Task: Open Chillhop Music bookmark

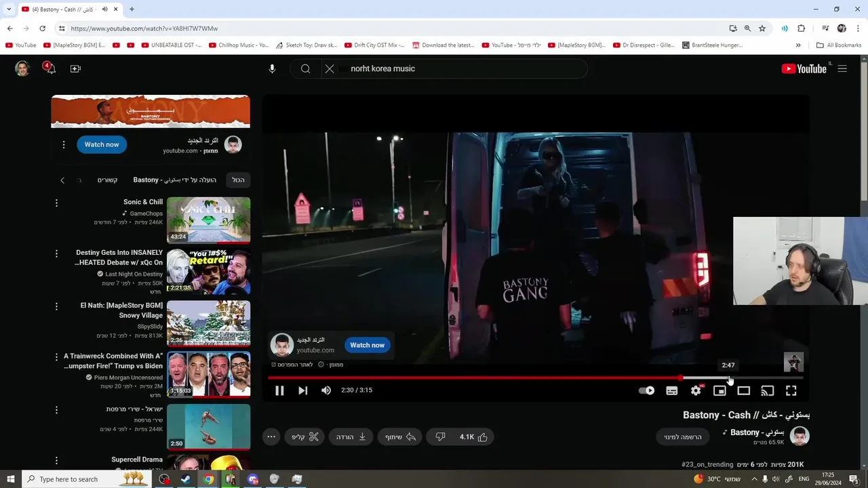Action: (239, 45)
